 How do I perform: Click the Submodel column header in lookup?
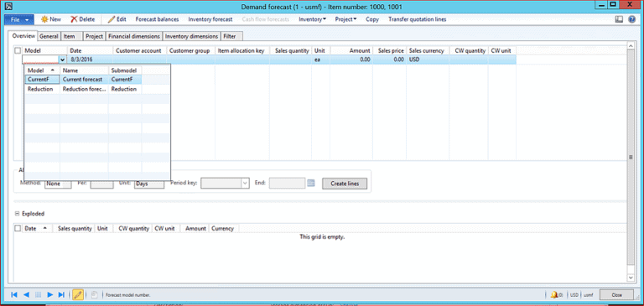(x=125, y=70)
